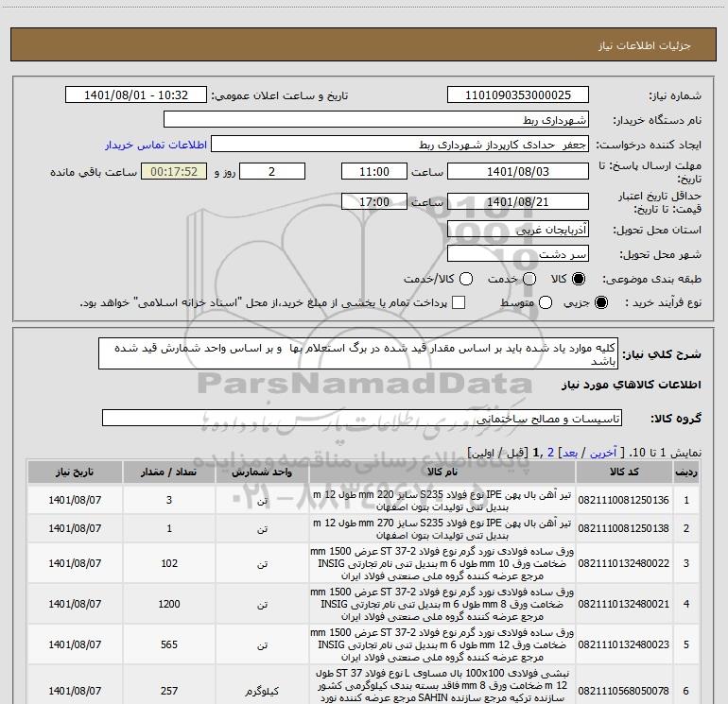Click the کد کالا column header
The height and width of the screenshot is (704, 728).
pos(624,472)
